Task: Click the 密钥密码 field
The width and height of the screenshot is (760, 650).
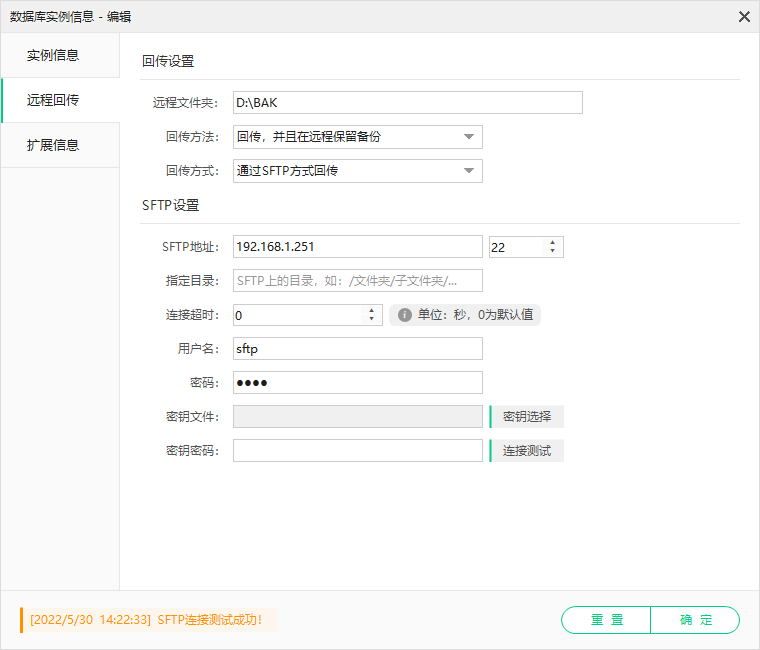Action: [x=358, y=450]
